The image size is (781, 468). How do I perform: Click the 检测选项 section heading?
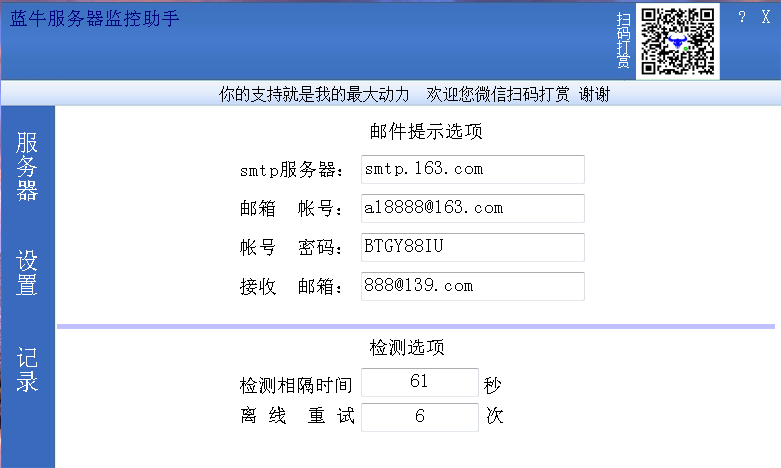point(407,348)
